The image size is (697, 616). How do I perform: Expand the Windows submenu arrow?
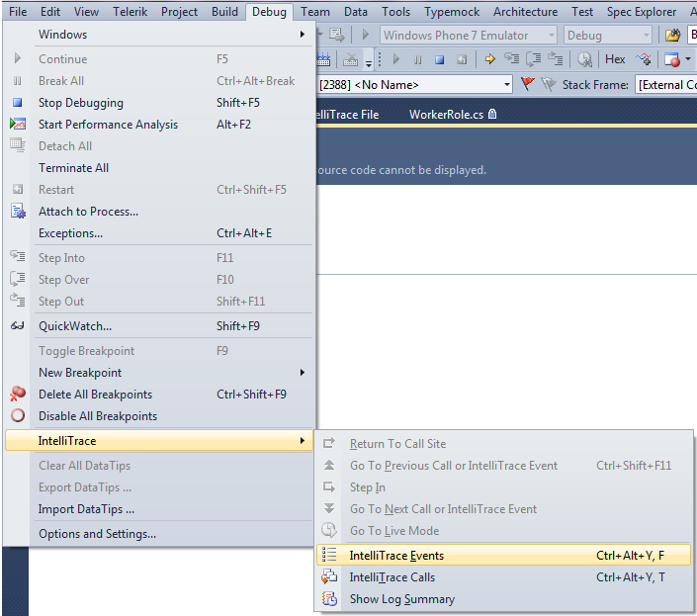[303, 35]
